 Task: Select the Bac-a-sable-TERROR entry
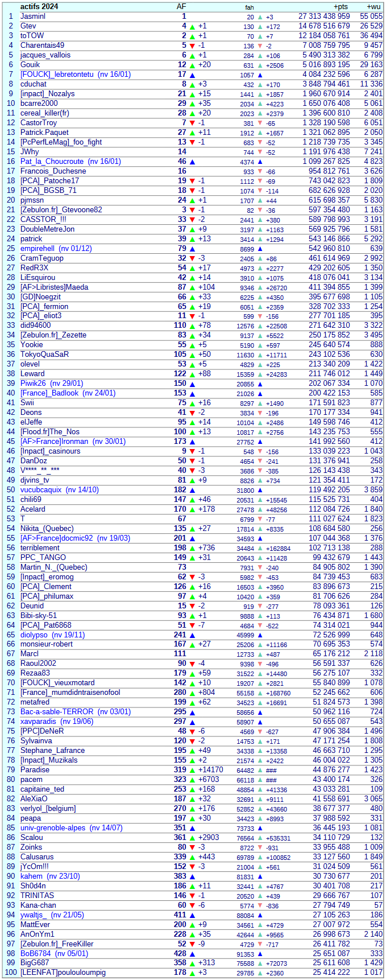[57, 712]
